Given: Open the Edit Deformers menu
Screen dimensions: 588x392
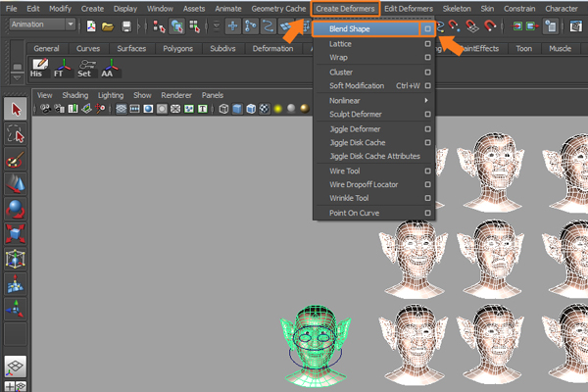Looking at the screenshot, I should (409, 9).
